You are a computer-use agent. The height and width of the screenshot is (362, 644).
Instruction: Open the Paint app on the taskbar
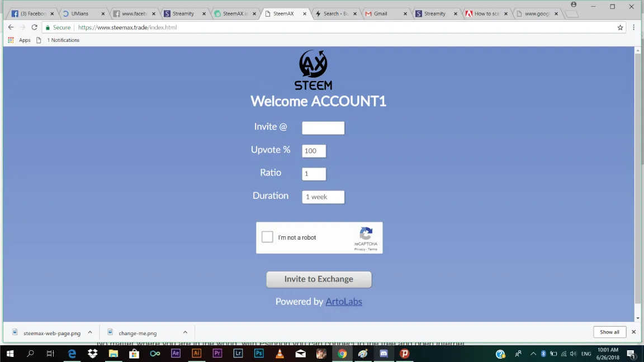[x=363, y=354]
